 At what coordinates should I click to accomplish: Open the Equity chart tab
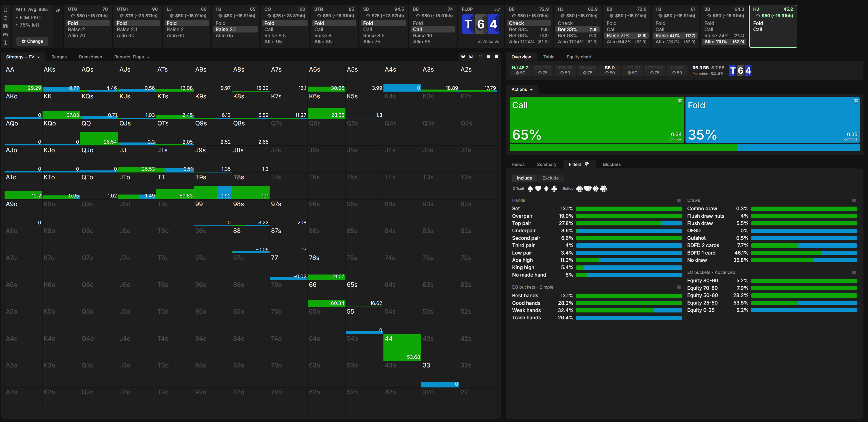(579, 57)
